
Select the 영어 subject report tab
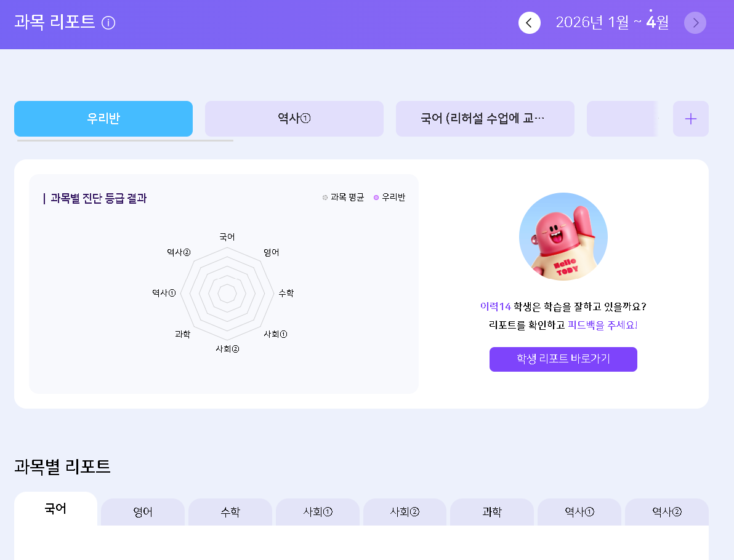tap(143, 512)
